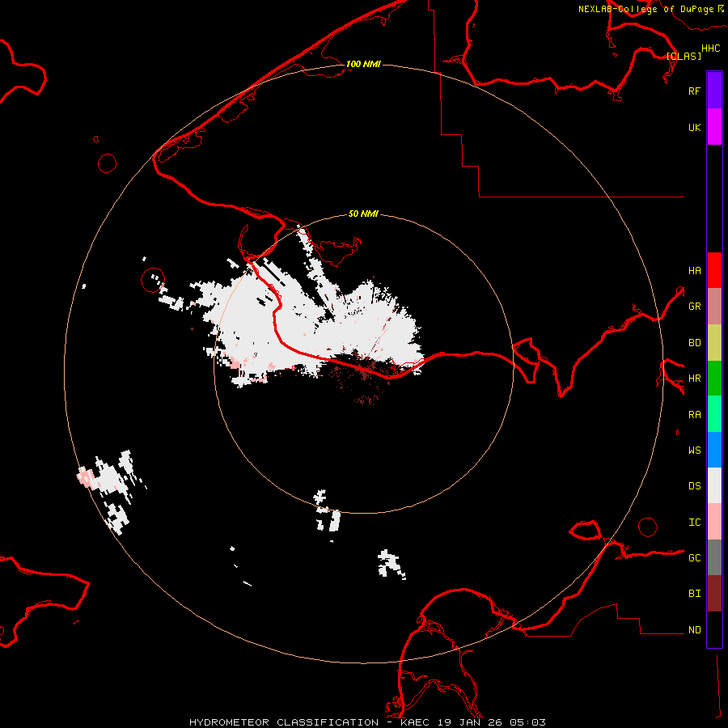The height and width of the screenshot is (728, 728).
Task: Click the WS blue legend swatch
Action: pos(714,450)
